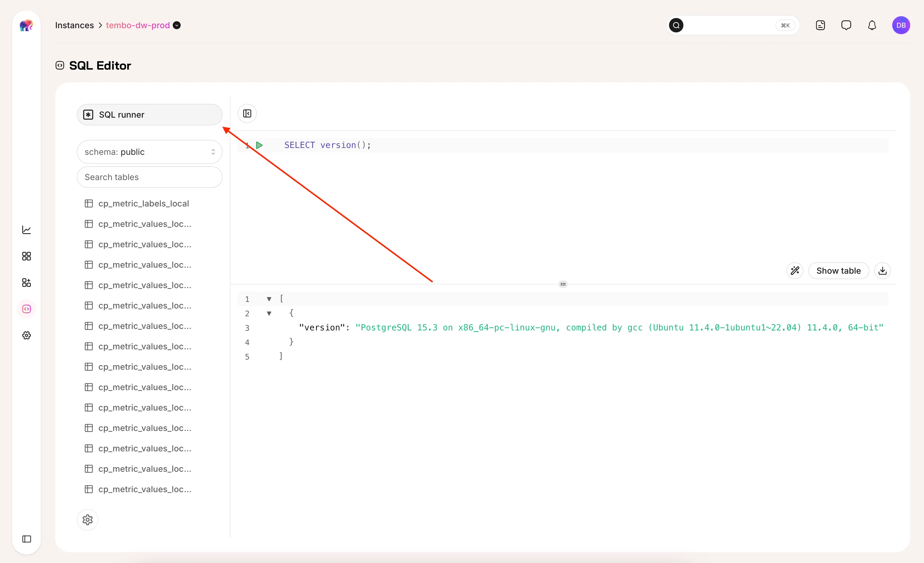924x563 pixels.
Task: Collapse the JSON array on line 1
Action: (269, 299)
